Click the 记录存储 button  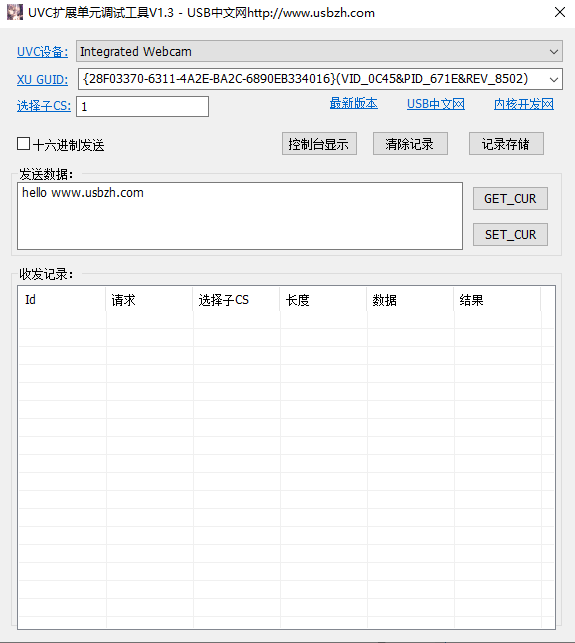[506, 144]
